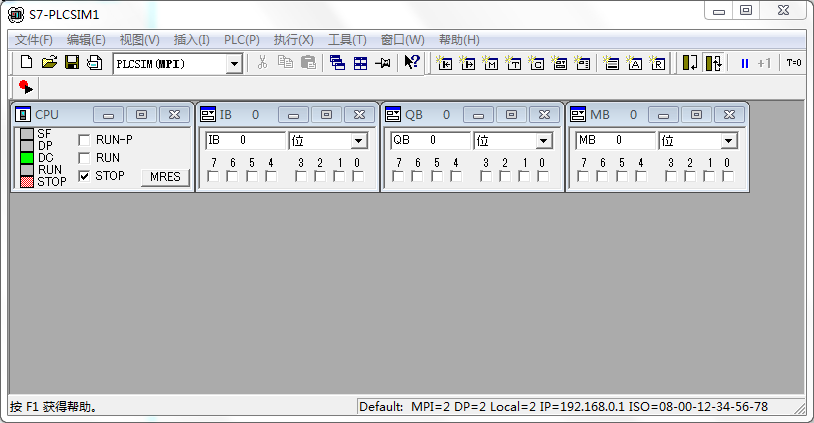Toggle bit 7 in MB window

tap(583, 176)
